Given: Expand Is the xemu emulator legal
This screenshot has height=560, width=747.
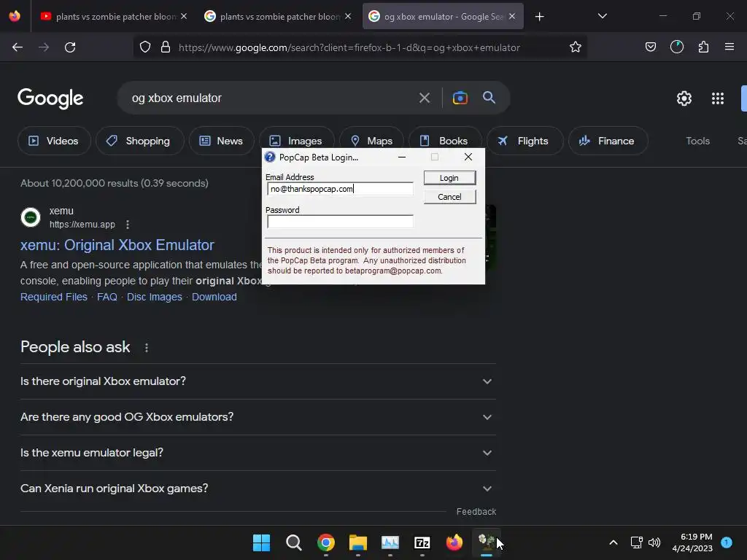Looking at the screenshot, I should point(258,453).
